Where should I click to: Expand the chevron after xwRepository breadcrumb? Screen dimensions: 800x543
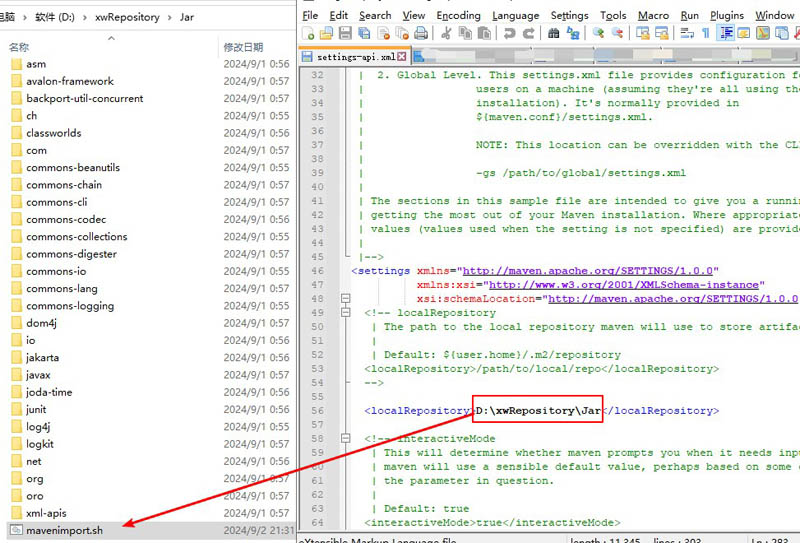point(169,17)
